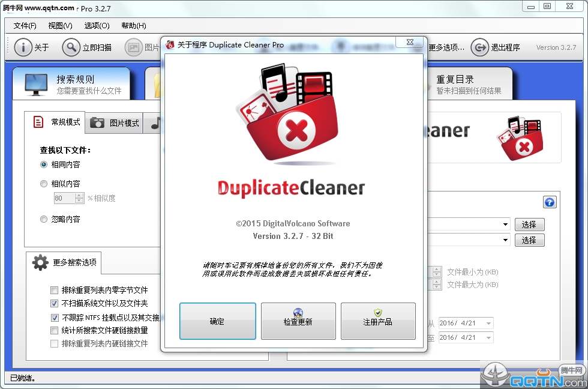Click the globe icon on Check Updates button
This screenshot has width=588, height=389.
click(298, 313)
